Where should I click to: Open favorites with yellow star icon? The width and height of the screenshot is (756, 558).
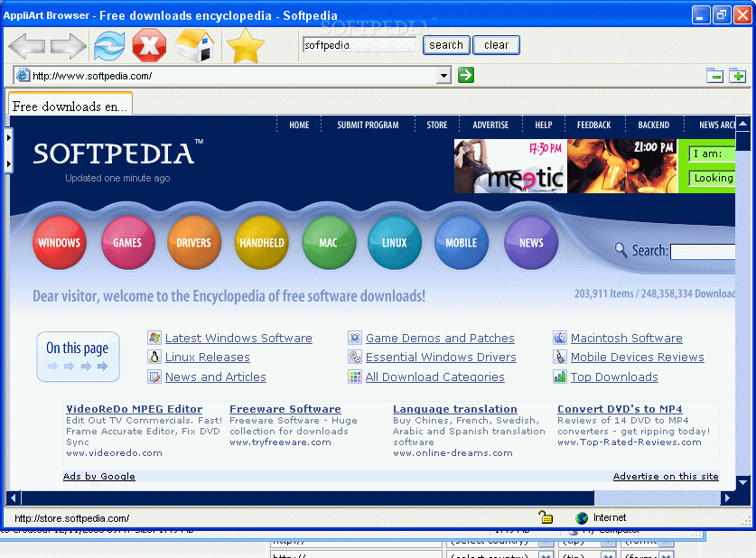246,46
